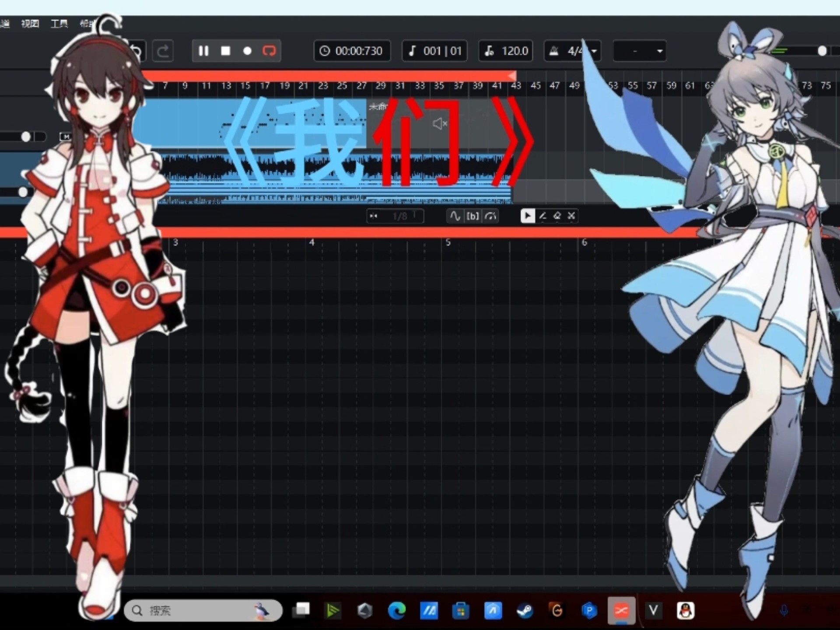The width and height of the screenshot is (840, 630).
Task: Adjust the master volume slider knob
Action: pyautogui.click(x=822, y=51)
